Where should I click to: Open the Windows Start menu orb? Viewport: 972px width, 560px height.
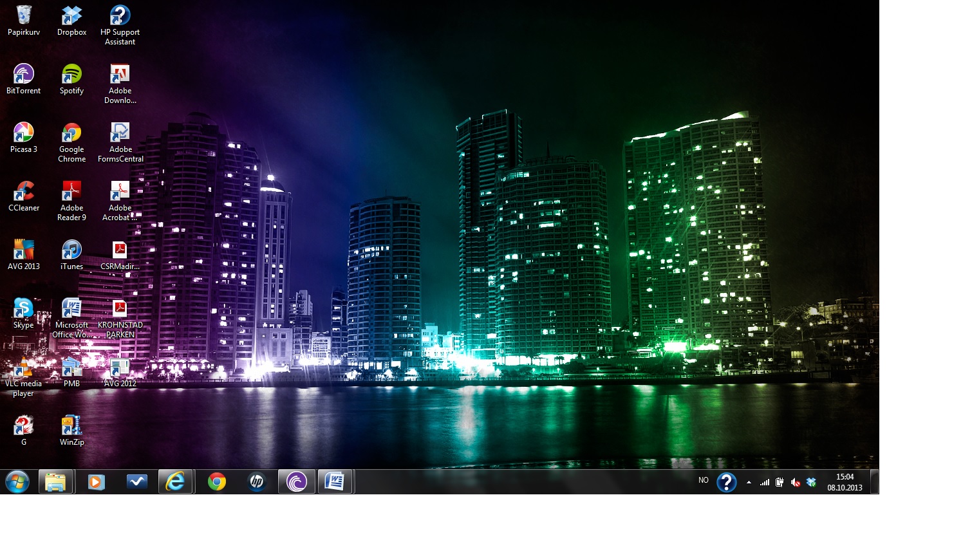click(17, 481)
